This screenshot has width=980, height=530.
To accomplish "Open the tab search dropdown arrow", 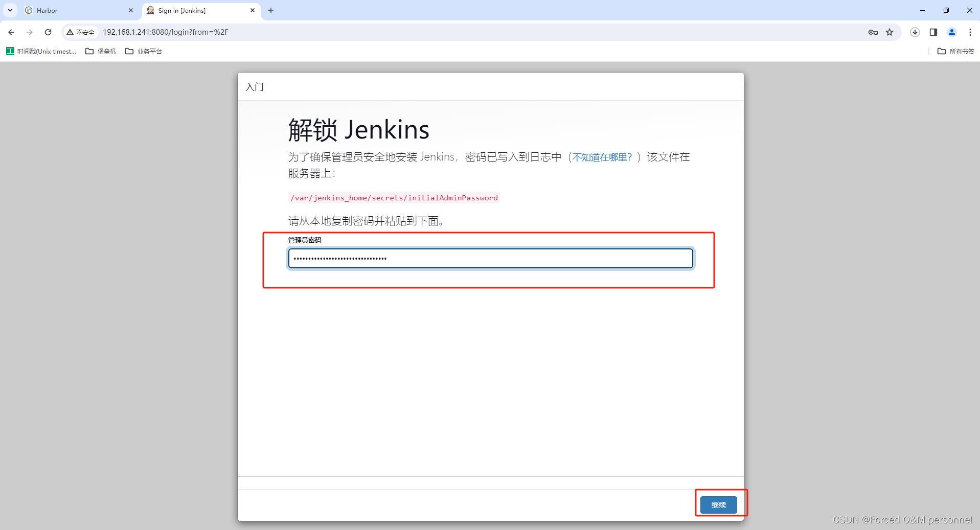I will click(x=10, y=10).
